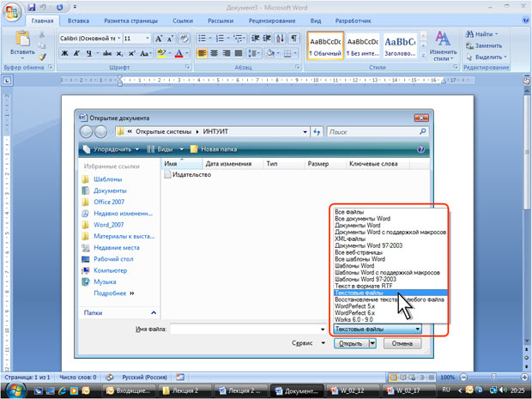Open the font name Calibri dropdown

tap(118, 39)
